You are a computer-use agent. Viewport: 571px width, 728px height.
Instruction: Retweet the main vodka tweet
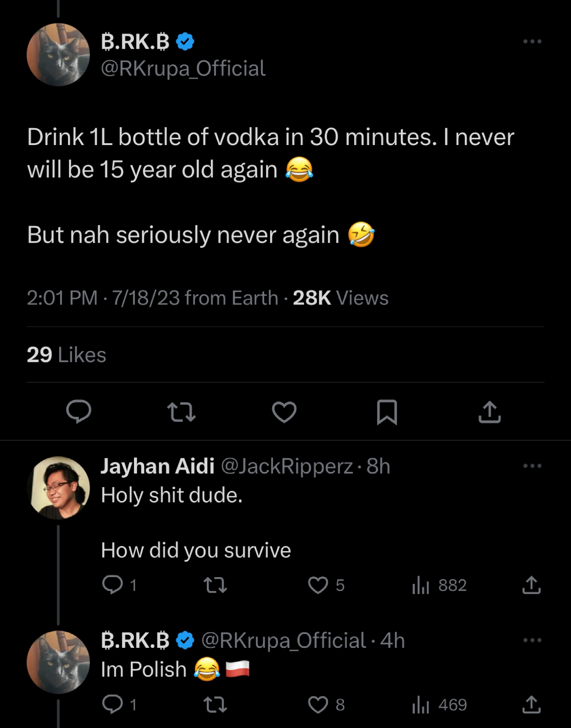pyautogui.click(x=181, y=412)
